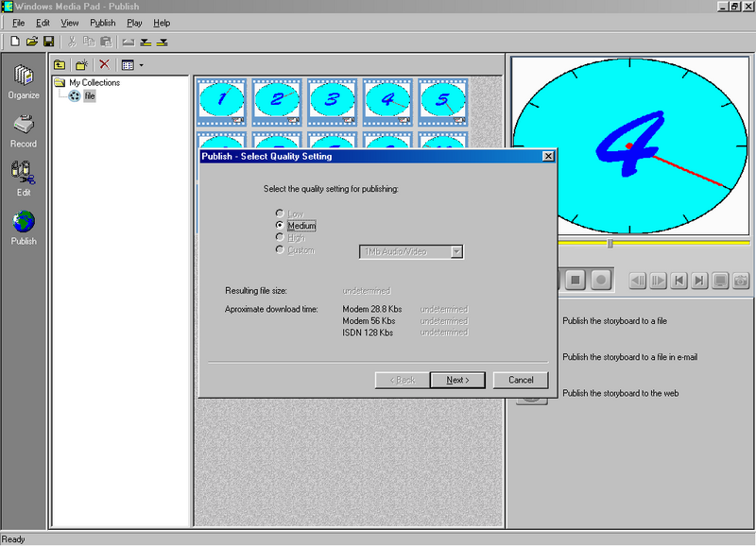Create a new project with New icon

[x=14, y=42]
